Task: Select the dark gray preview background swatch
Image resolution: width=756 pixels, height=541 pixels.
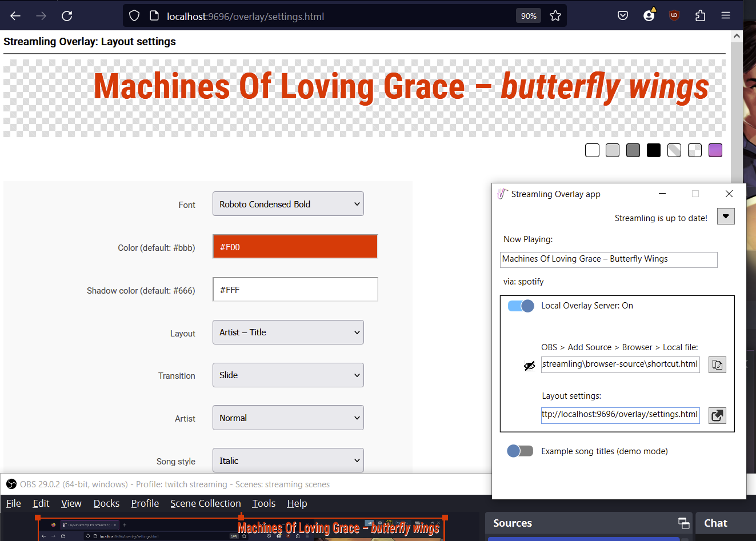Action: 633,150
